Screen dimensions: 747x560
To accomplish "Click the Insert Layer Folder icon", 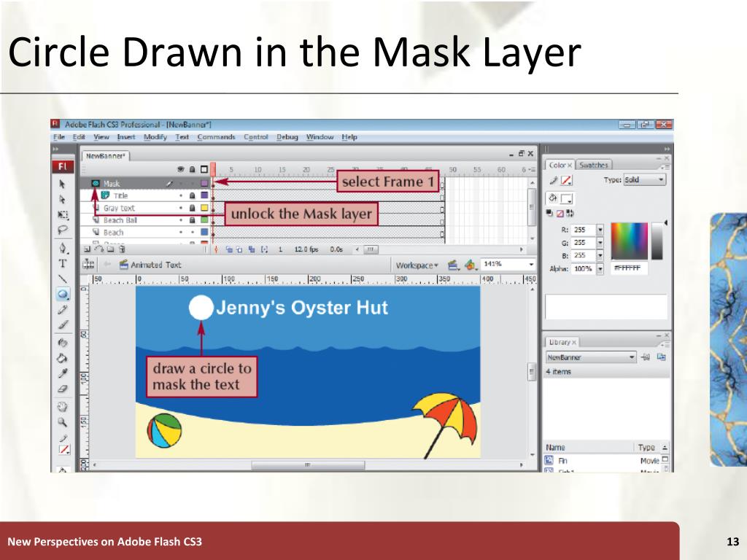I will click(x=110, y=249).
